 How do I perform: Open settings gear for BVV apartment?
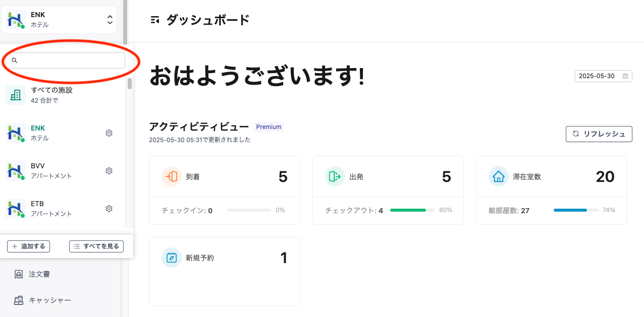pos(109,171)
